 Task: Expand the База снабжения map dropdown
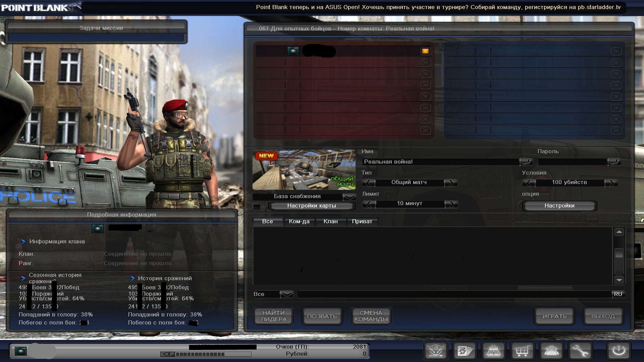click(x=350, y=197)
